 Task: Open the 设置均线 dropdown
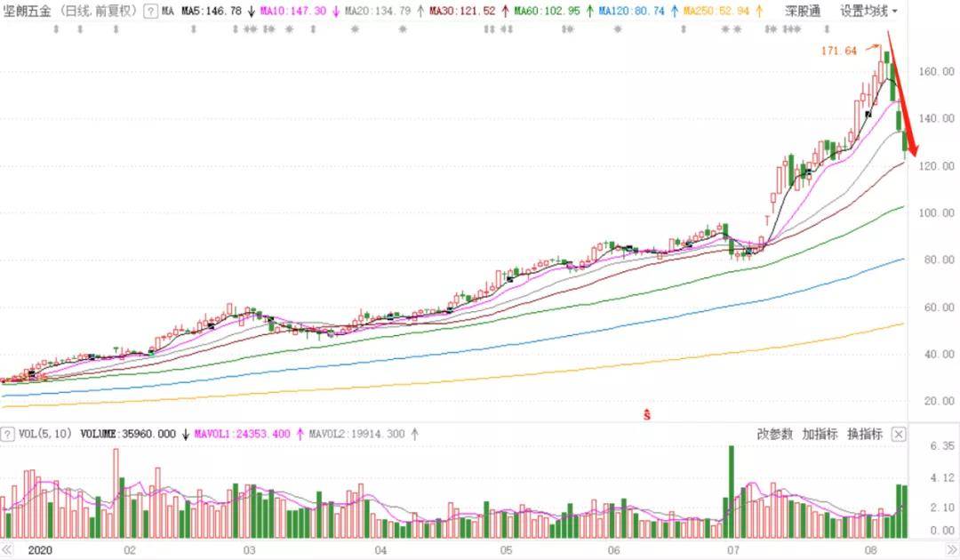(868, 12)
